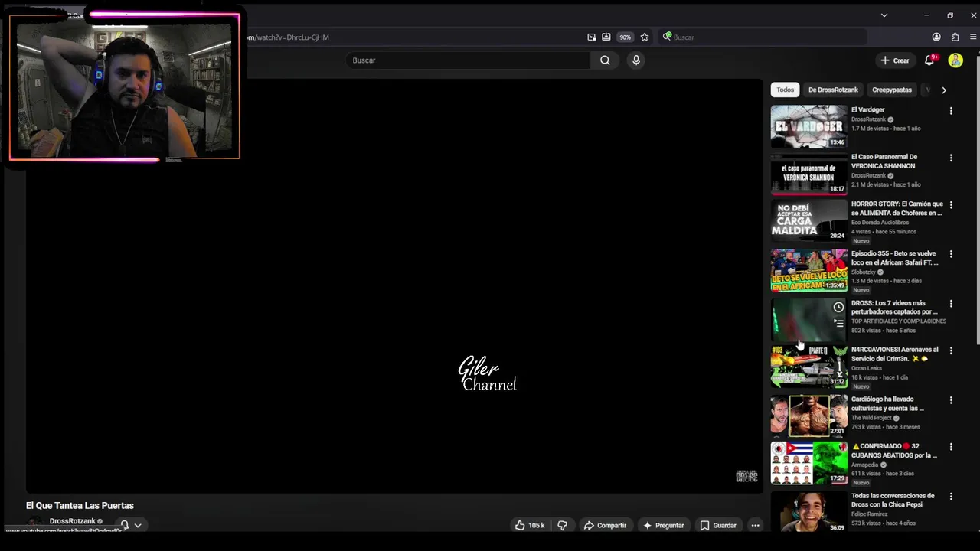Open the YouTube account avatar menu

coord(955,60)
